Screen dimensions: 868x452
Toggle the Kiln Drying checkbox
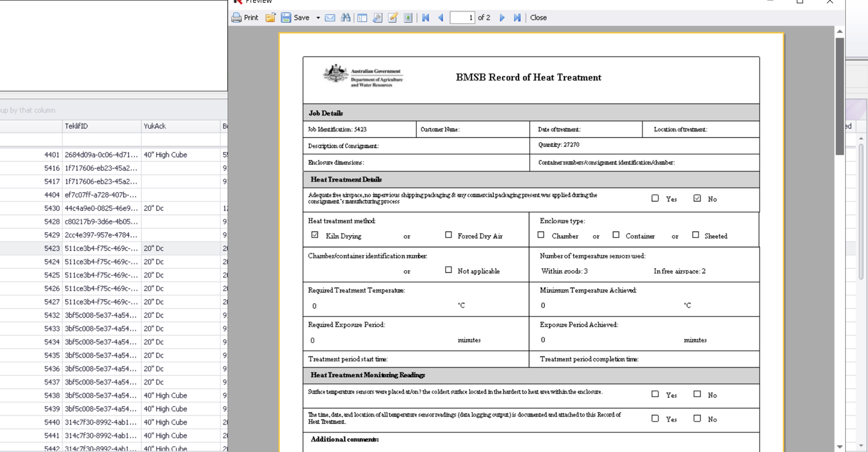pyautogui.click(x=315, y=235)
